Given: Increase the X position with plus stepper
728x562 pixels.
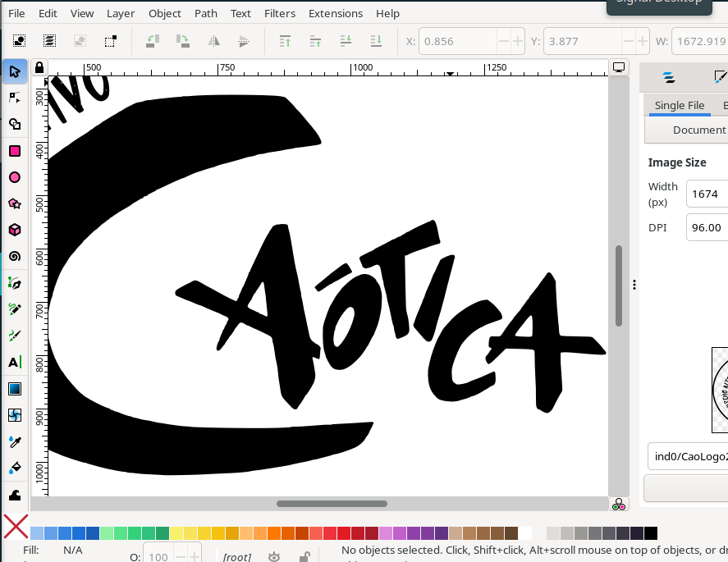Looking at the screenshot, I should [x=517, y=41].
